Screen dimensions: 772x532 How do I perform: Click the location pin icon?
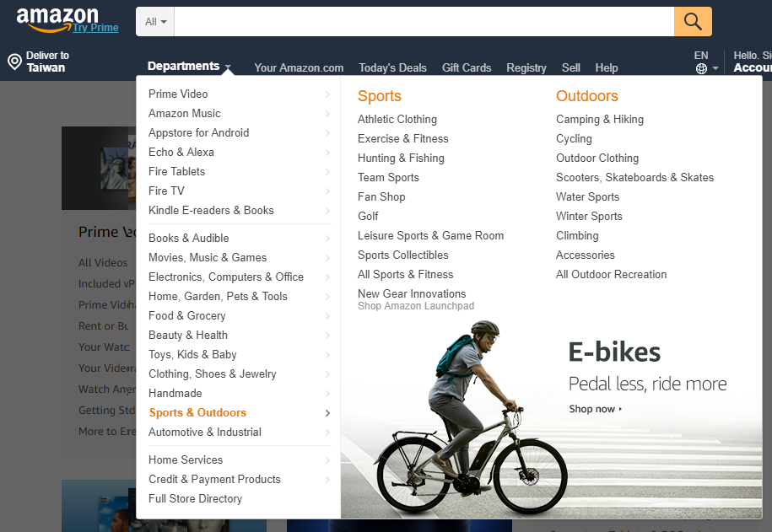click(15, 62)
